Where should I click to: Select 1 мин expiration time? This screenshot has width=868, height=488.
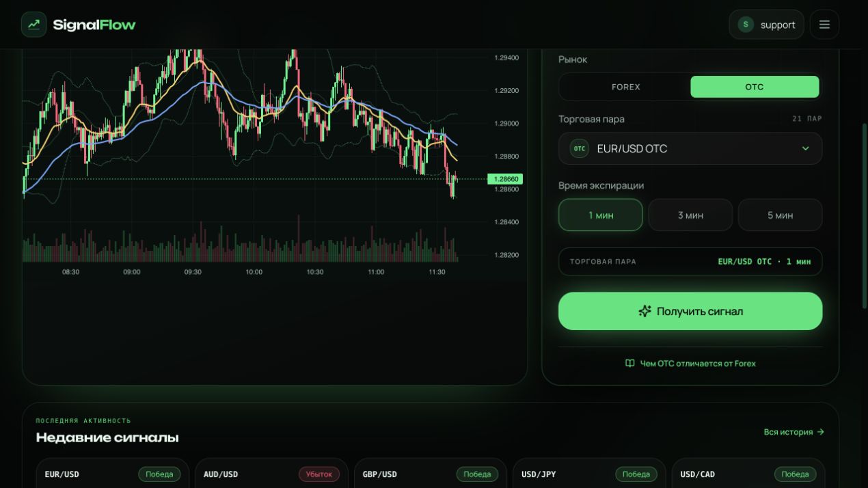(x=601, y=215)
